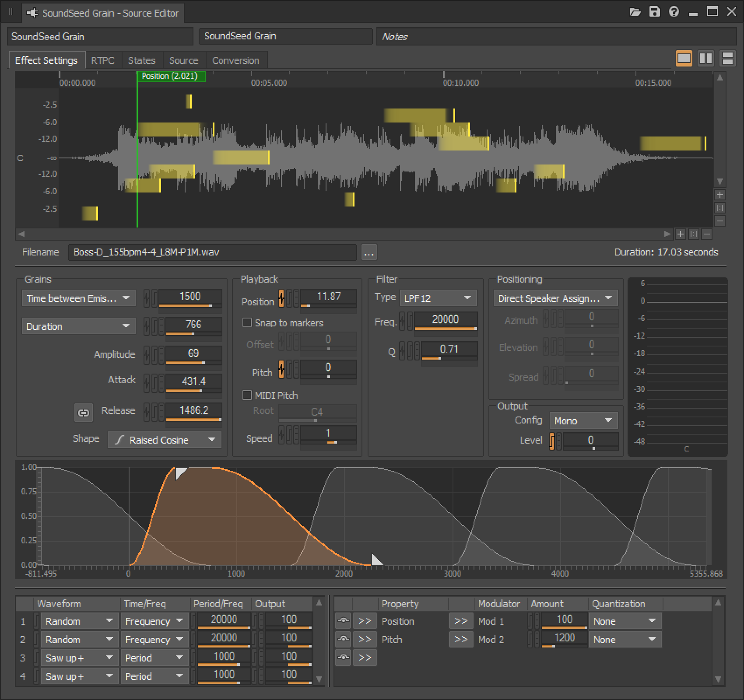Open the Conversion tab
The height and width of the screenshot is (700, 744).
point(236,60)
